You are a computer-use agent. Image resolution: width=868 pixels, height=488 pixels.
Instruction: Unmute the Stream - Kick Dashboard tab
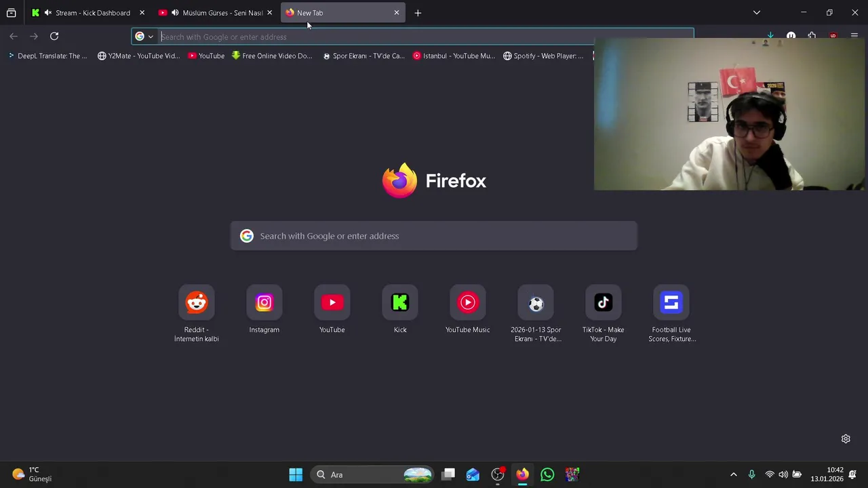[x=48, y=13]
